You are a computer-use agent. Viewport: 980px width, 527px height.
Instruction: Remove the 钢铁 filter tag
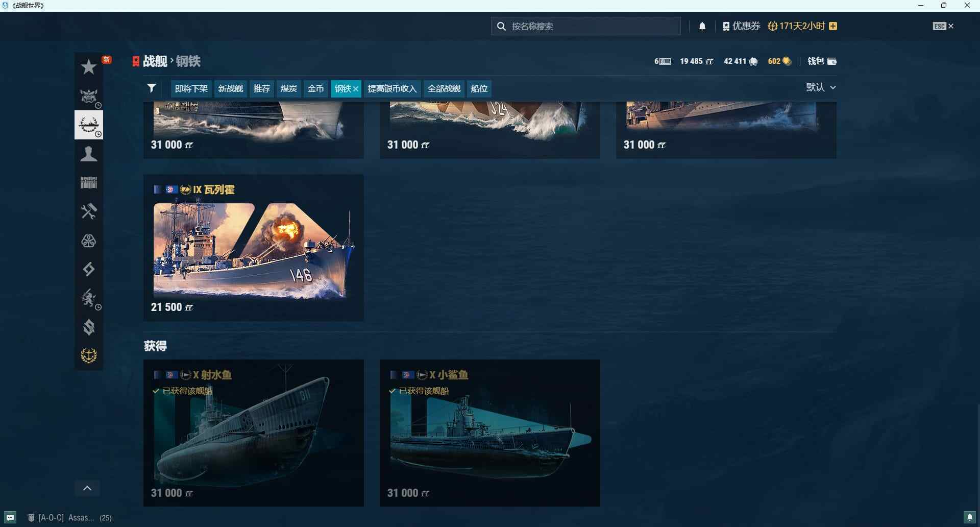356,89
